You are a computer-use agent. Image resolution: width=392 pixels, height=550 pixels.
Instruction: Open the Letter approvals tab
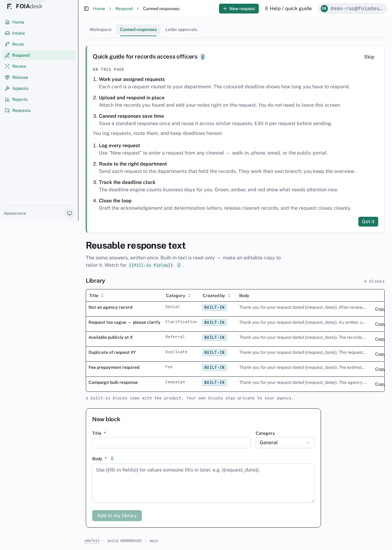pos(181,30)
